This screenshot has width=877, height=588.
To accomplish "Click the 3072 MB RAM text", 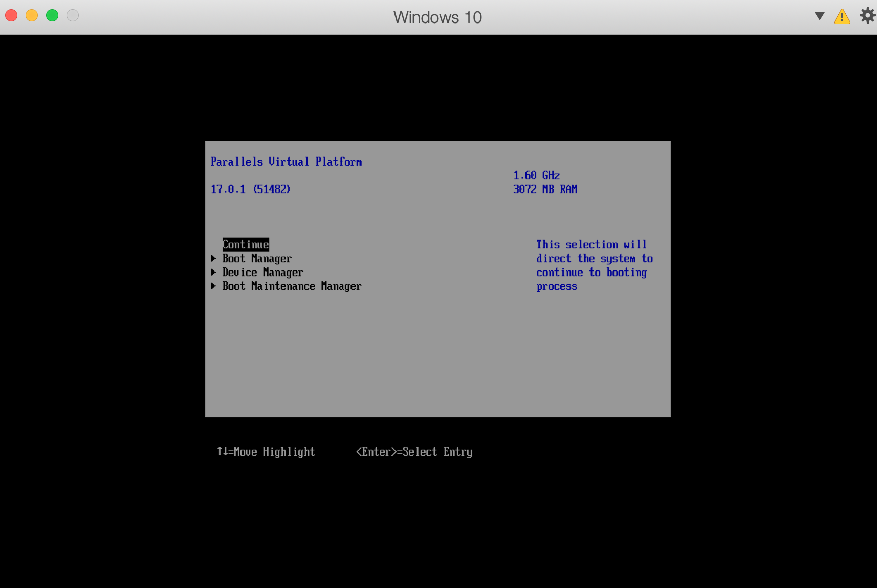I will coord(545,189).
